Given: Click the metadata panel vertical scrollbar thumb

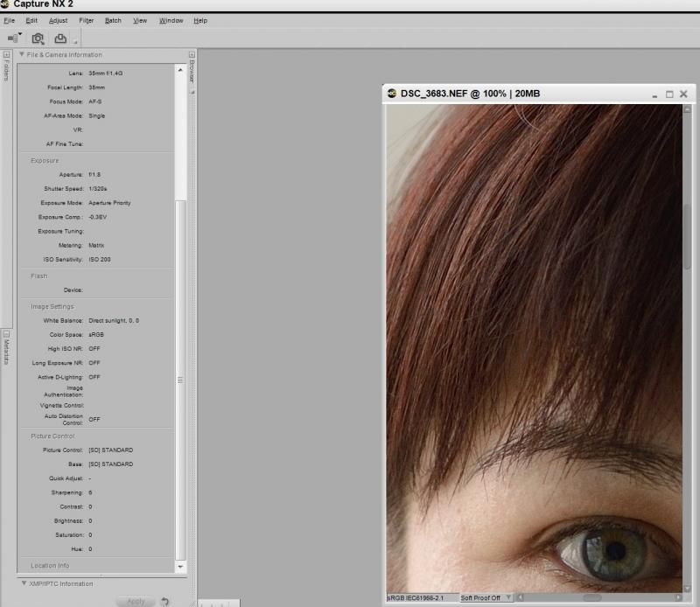Looking at the screenshot, I should coord(180,380).
